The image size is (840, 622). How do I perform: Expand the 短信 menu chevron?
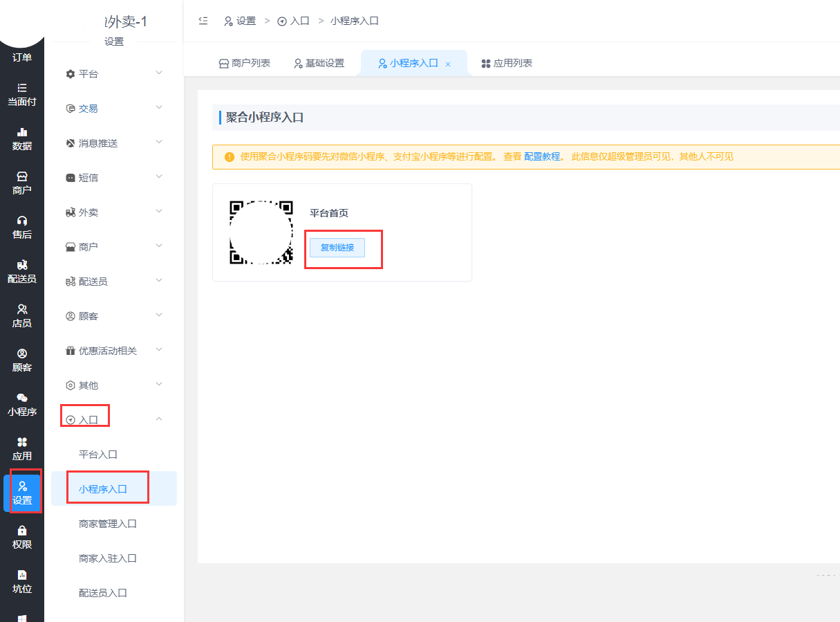click(x=159, y=176)
